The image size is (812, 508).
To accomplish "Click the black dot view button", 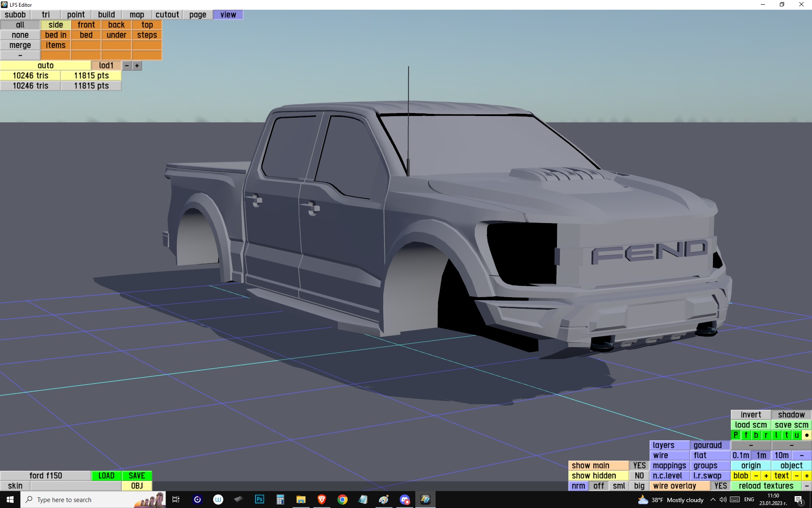I will (x=807, y=435).
